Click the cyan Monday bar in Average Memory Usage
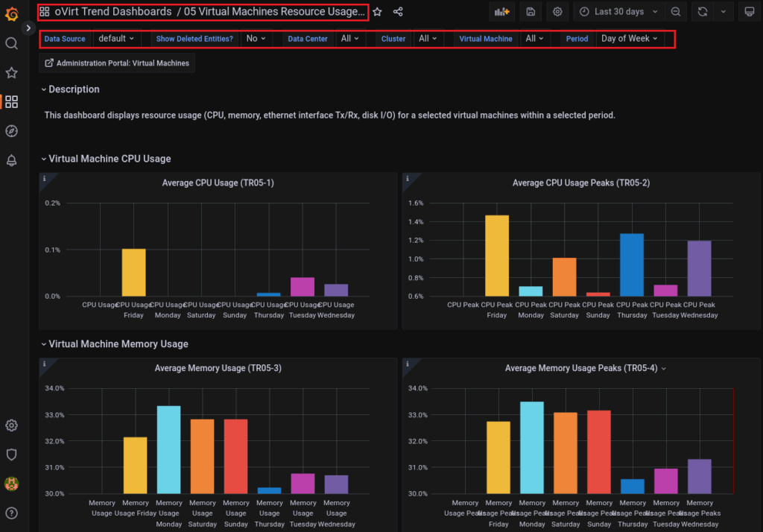 [x=169, y=450]
